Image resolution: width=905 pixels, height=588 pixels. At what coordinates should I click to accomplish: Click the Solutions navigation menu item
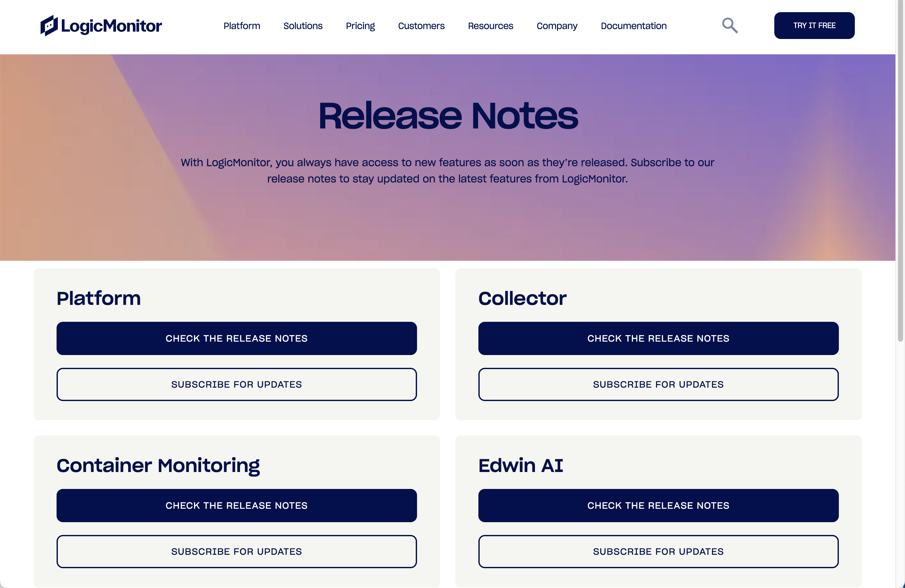click(x=303, y=25)
